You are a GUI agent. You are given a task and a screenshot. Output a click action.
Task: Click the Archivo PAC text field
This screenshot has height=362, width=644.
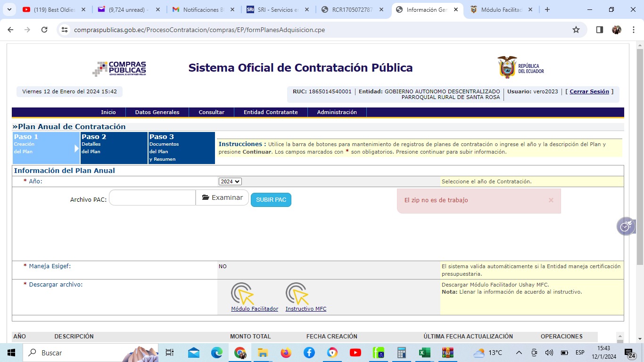pos(152,197)
